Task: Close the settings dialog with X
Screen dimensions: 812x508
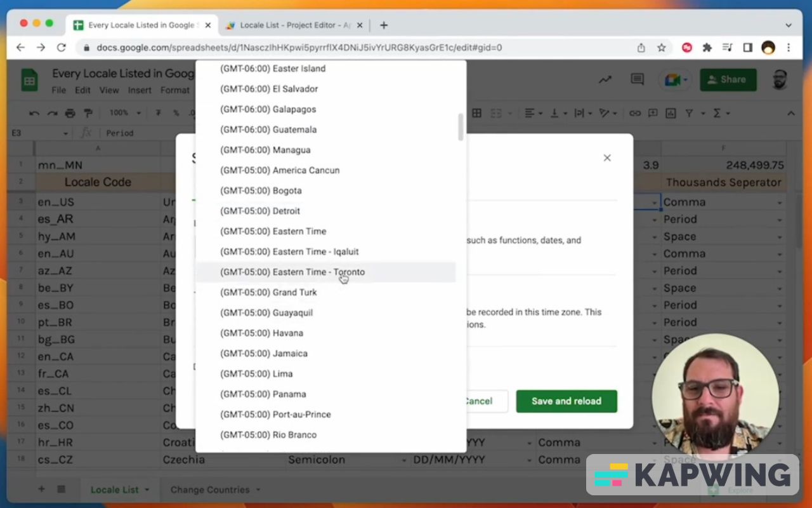Action: [x=607, y=158]
